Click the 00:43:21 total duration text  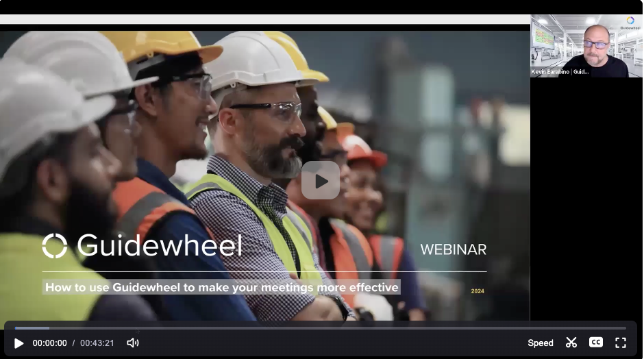pos(97,343)
